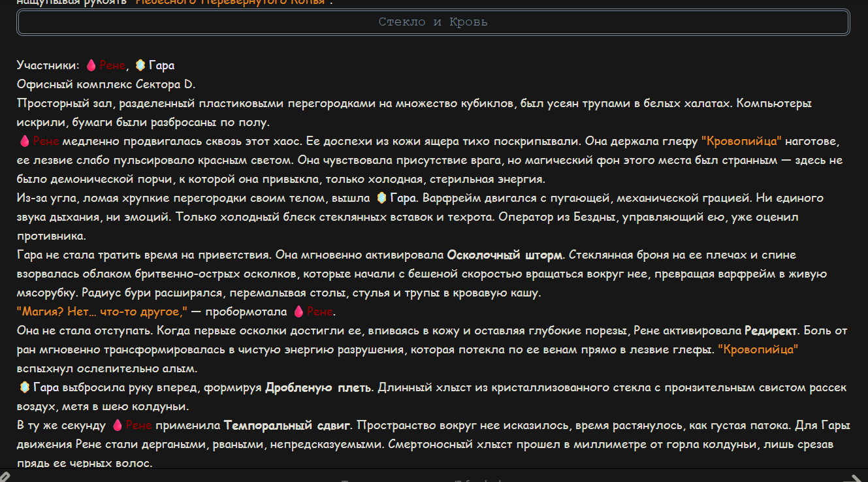Viewport: 868px width, 482px height.
Task: Click blood drop icon before "Рене применила"
Action: pyautogui.click(x=118, y=426)
